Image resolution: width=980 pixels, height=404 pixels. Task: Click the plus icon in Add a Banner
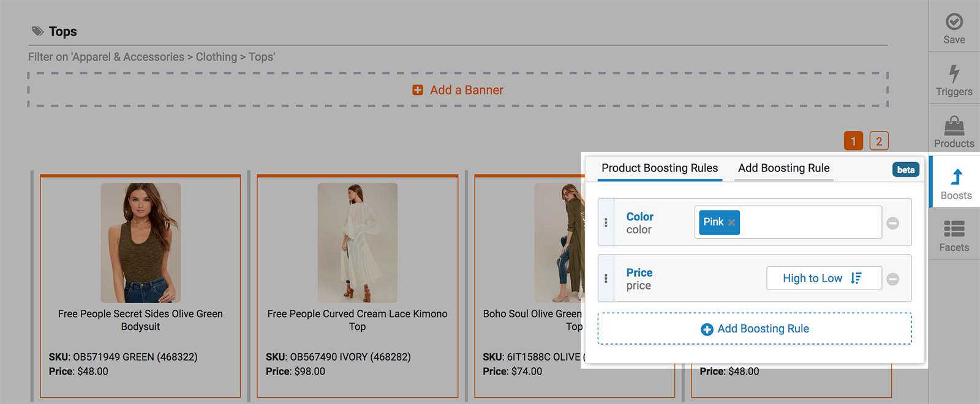click(418, 90)
